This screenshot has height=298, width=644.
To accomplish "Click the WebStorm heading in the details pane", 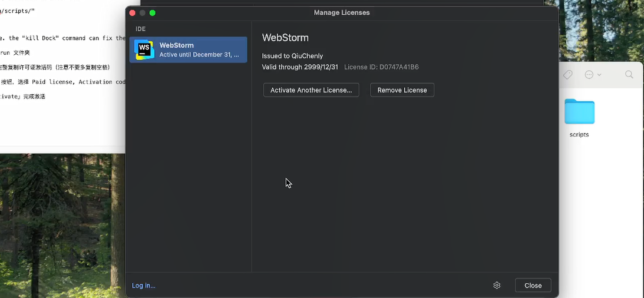I will click(285, 38).
